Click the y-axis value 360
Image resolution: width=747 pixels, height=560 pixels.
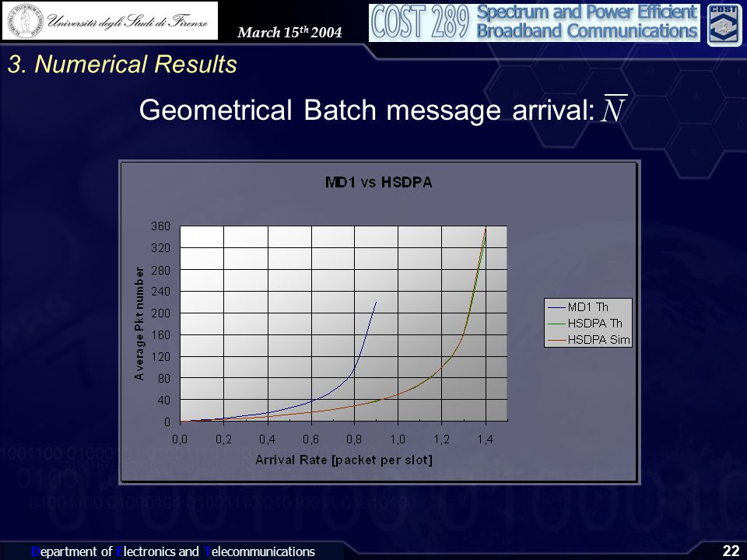pyautogui.click(x=160, y=226)
